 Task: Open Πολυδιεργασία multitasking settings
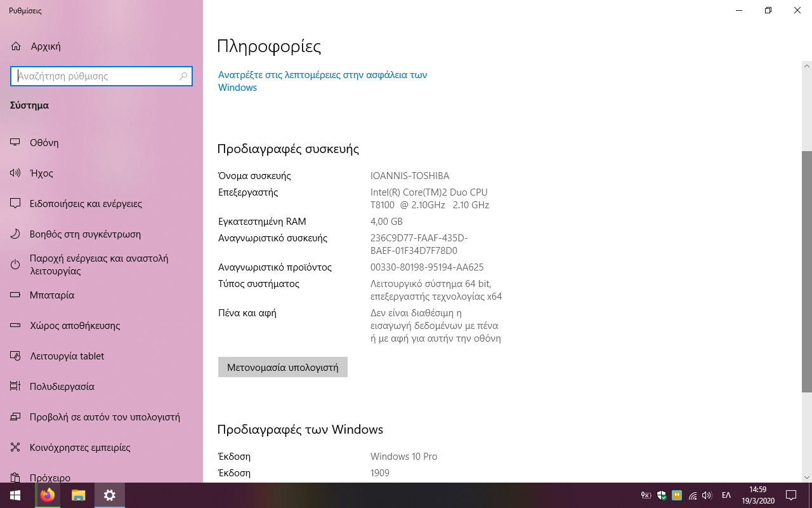(x=62, y=387)
